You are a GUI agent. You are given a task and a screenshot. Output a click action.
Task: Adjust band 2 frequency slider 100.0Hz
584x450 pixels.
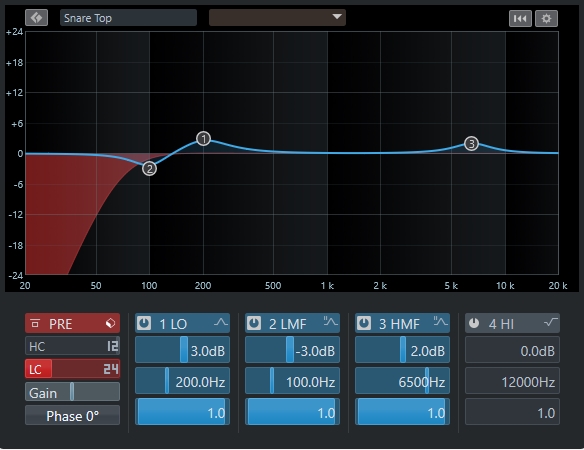click(x=292, y=381)
